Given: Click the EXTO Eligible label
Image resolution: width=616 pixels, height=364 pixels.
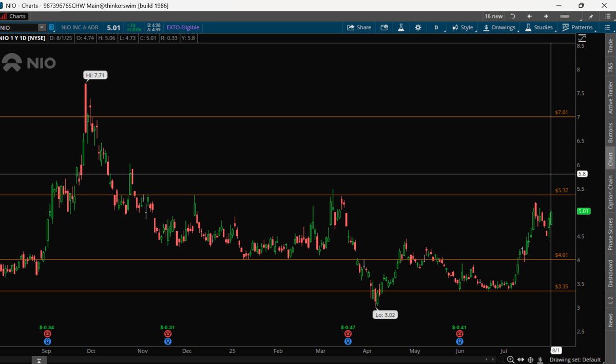Looking at the screenshot, I should pyautogui.click(x=183, y=27).
